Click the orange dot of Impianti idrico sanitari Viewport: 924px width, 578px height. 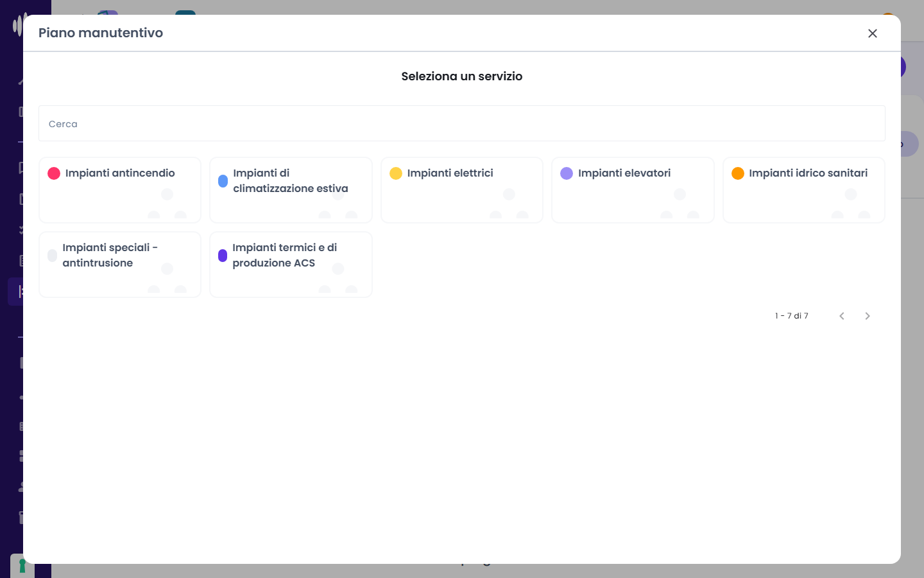(x=738, y=173)
